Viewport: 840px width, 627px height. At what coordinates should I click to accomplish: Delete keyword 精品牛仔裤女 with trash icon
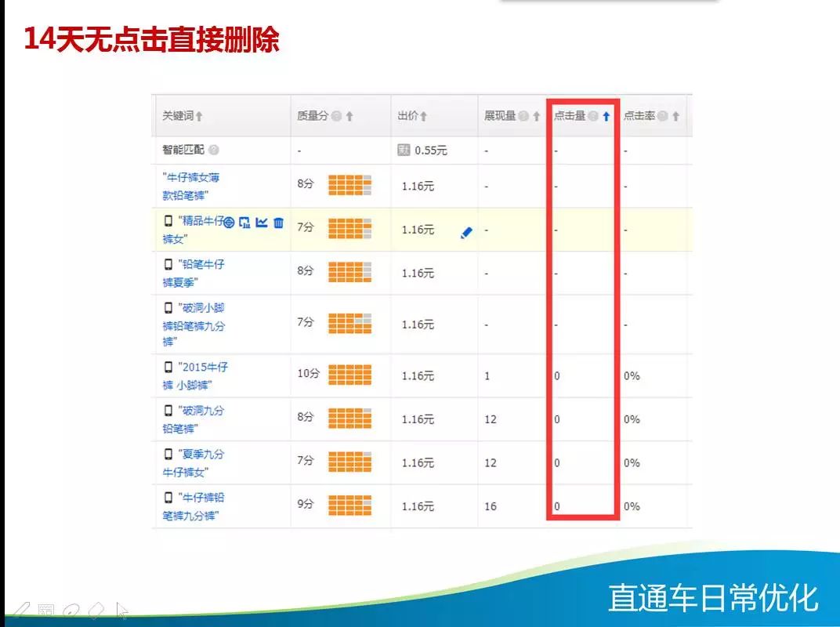tap(279, 223)
